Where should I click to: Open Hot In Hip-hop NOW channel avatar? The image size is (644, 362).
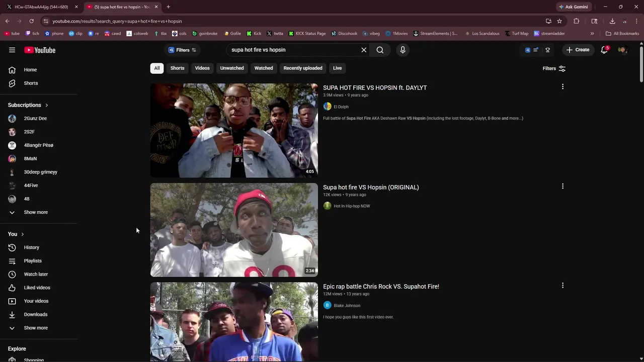click(327, 206)
